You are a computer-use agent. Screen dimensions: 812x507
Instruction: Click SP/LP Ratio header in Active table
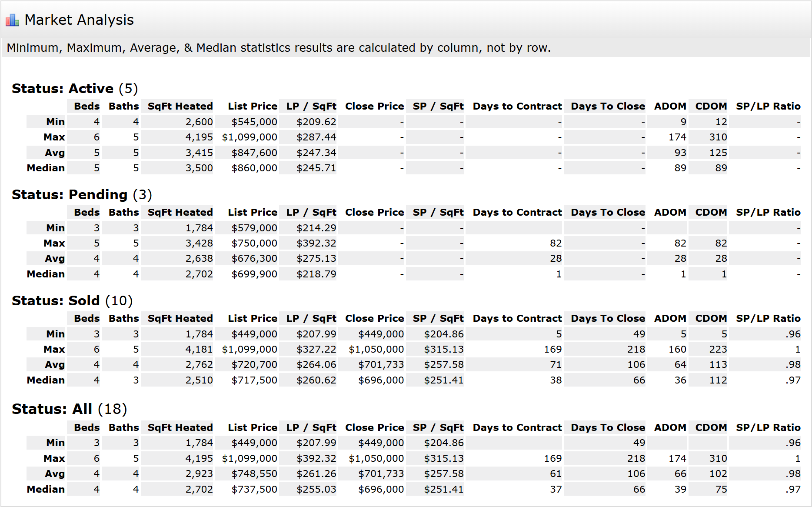[768, 106]
